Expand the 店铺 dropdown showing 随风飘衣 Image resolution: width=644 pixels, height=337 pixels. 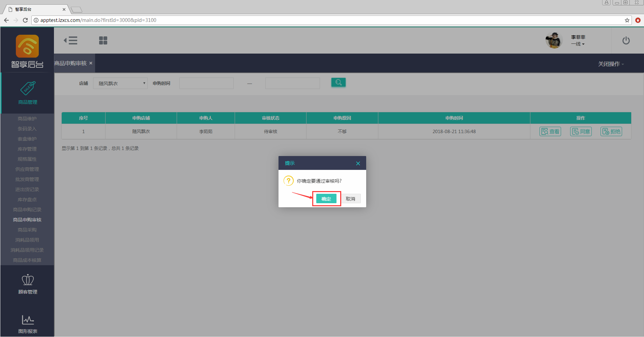click(x=120, y=83)
